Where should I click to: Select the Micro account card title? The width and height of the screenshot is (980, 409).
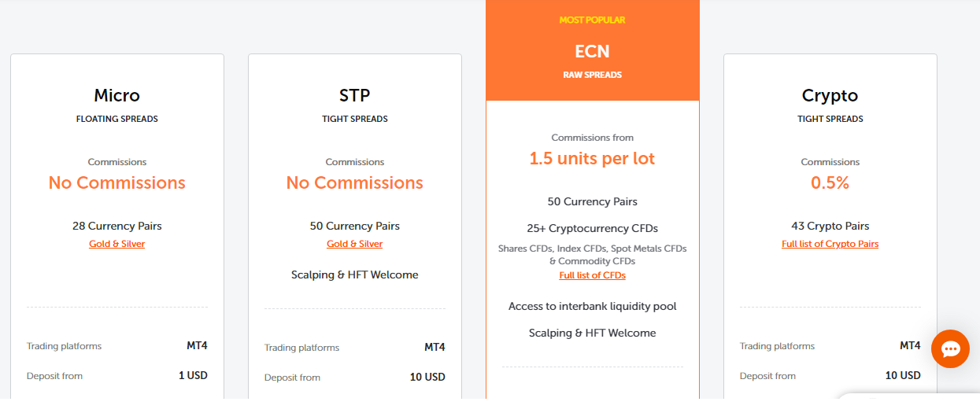(116, 95)
